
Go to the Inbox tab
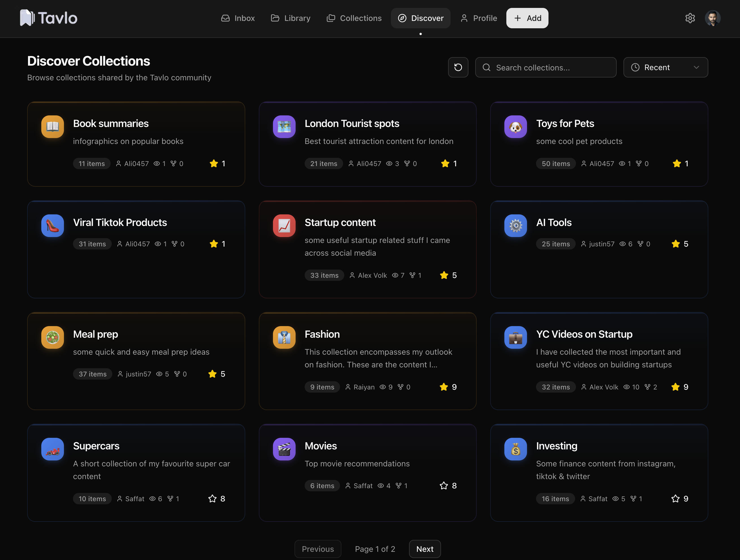(x=238, y=18)
